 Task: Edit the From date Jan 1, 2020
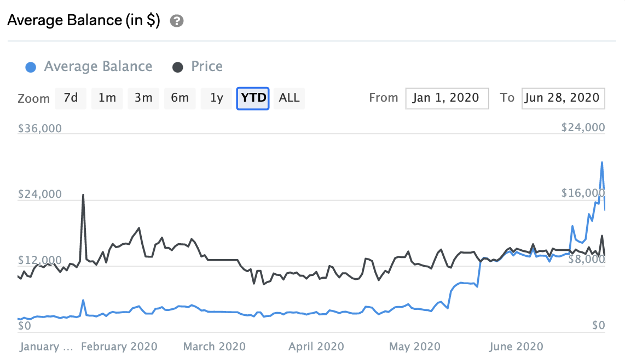[447, 98]
